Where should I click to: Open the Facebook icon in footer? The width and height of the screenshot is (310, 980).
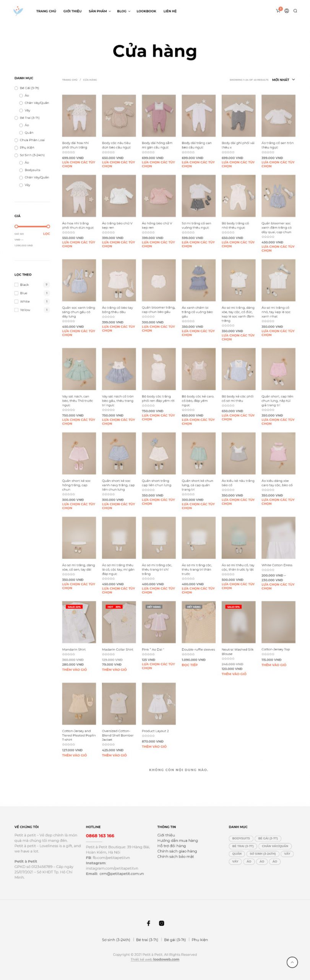(x=148, y=923)
